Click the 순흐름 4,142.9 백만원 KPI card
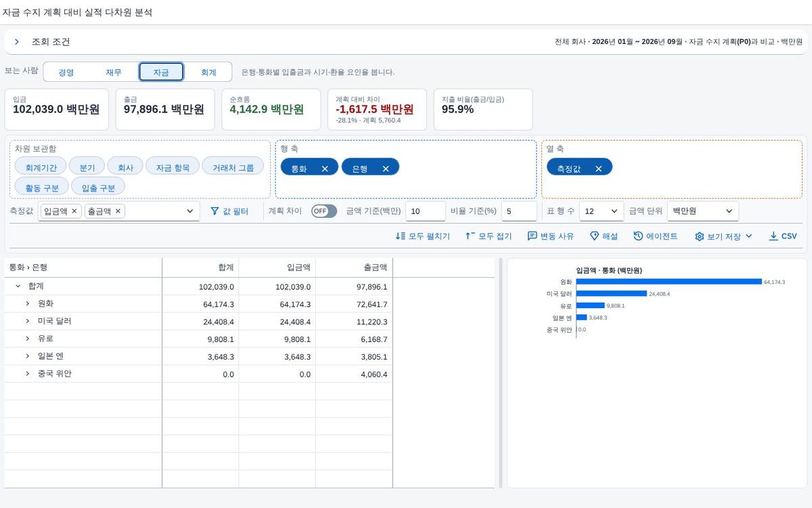 [x=271, y=109]
